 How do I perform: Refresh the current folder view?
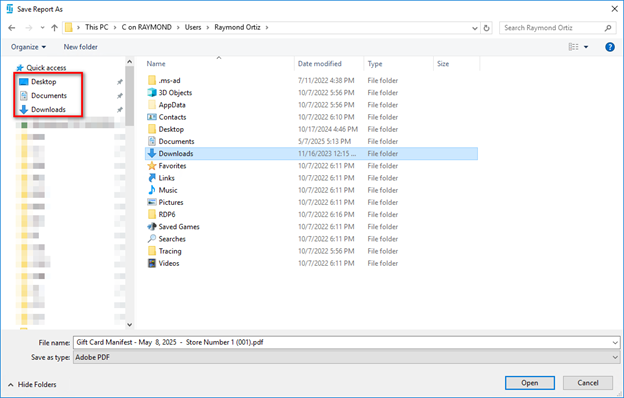(486, 28)
